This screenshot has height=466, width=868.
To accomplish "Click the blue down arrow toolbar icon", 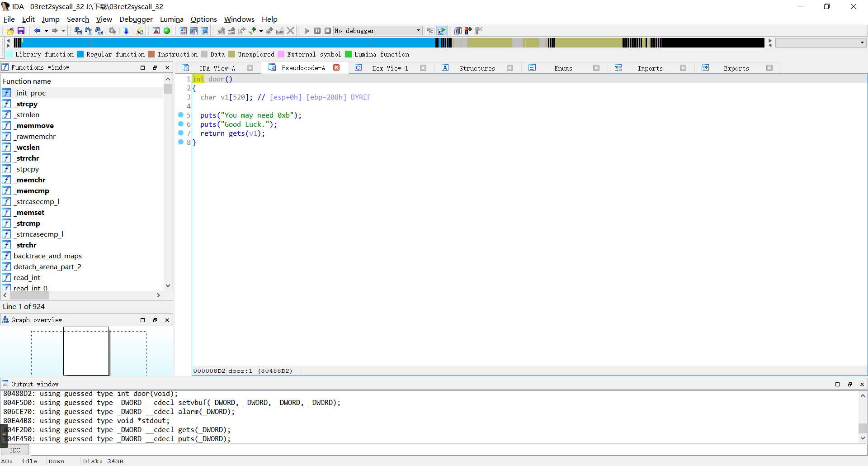I will pyautogui.click(x=126, y=31).
